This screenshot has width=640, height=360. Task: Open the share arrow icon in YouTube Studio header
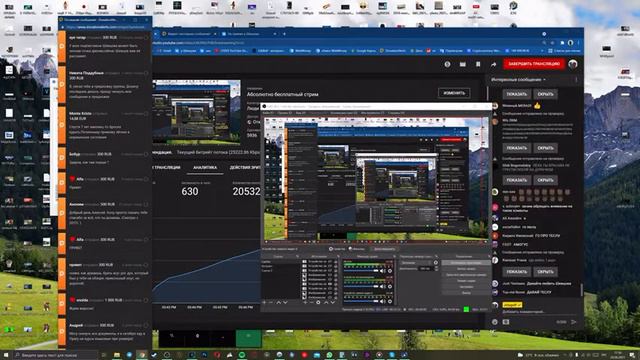[x=493, y=64]
